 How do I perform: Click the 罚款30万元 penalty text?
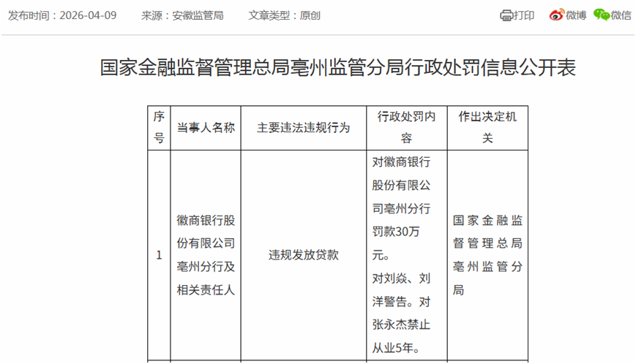(396, 243)
